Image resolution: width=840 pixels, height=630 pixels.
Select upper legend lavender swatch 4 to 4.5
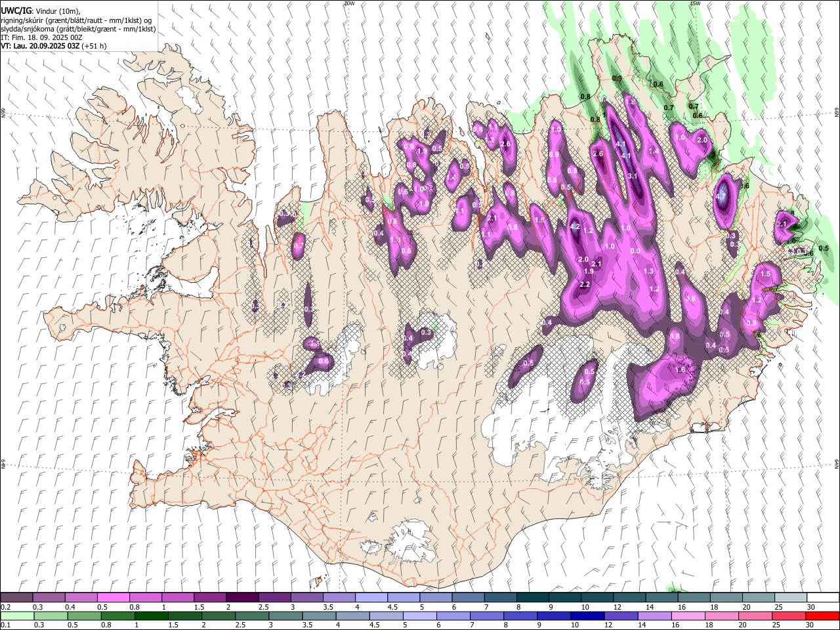pos(371,598)
